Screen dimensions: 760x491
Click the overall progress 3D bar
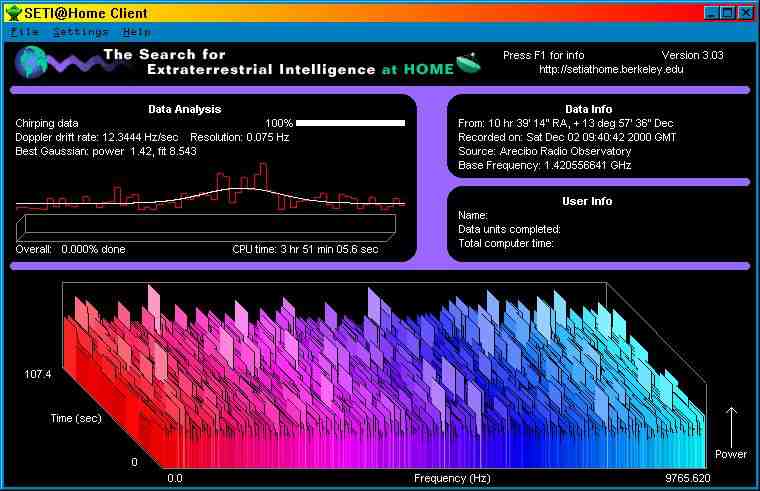click(x=206, y=228)
